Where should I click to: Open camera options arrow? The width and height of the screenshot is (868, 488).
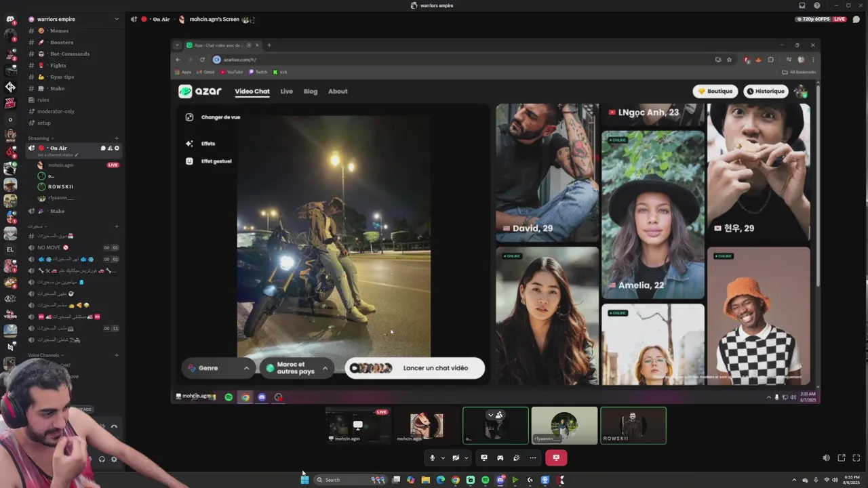click(x=466, y=457)
